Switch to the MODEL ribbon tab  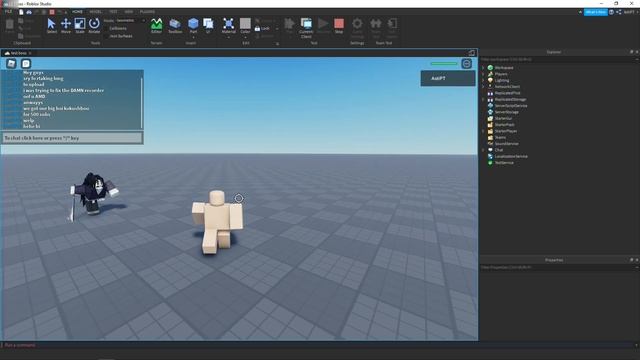[x=96, y=12]
